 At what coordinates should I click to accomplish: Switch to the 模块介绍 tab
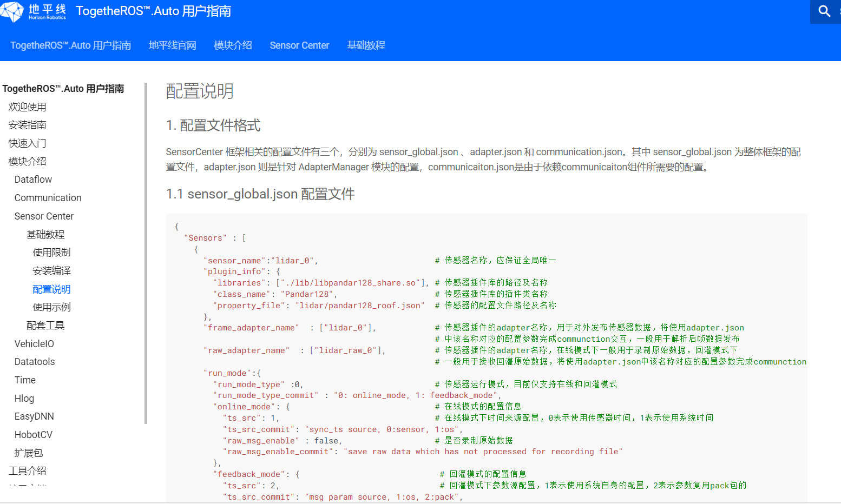(233, 45)
